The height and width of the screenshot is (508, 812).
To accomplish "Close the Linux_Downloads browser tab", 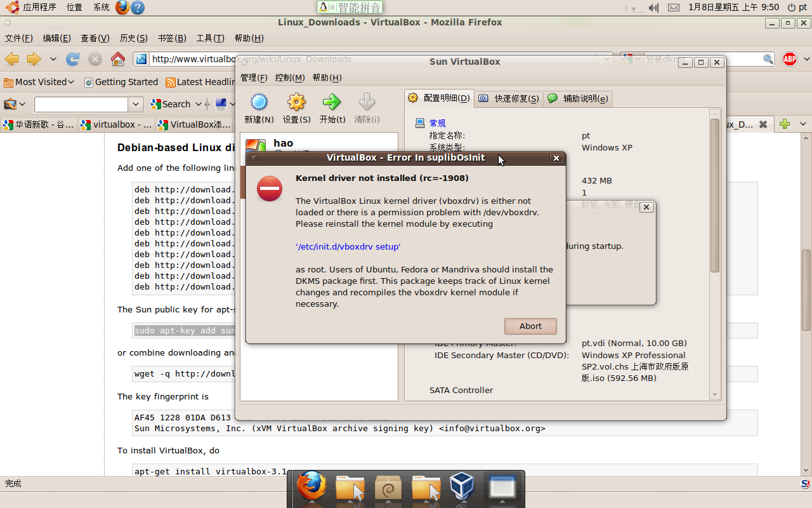I will coord(763,124).
